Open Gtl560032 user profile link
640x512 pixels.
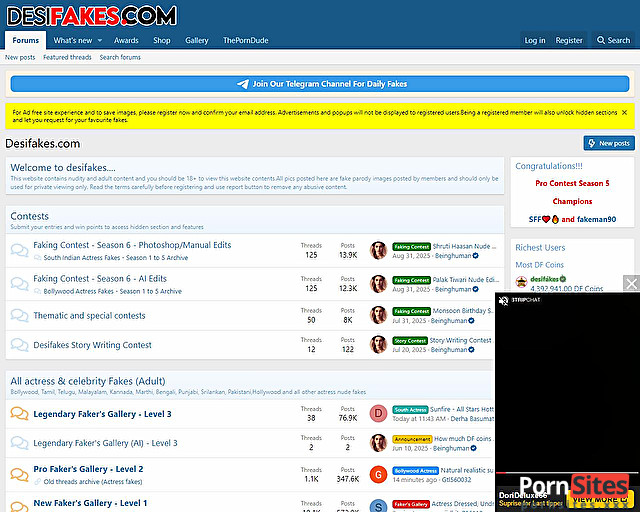click(x=456, y=480)
